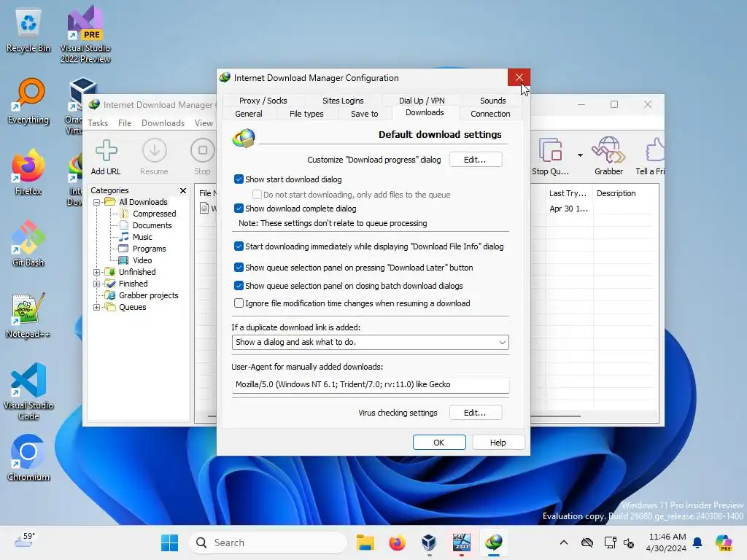Viewport: 747px width, 560px height.
Task: Click the Help button
Action: pyautogui.click(x=498, y=443)
